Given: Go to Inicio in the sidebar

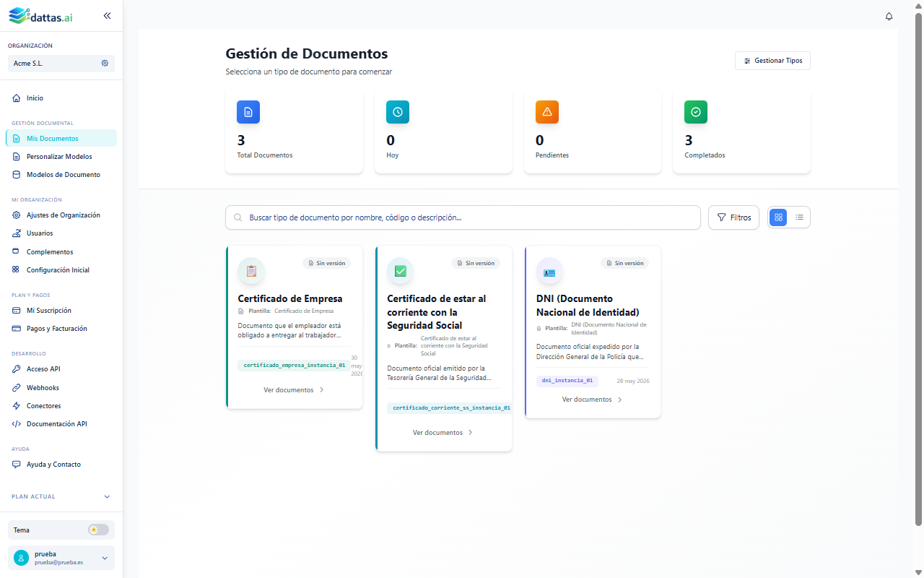Looking at the screenshot, I should pyautogui.click(x=61, y=98).
